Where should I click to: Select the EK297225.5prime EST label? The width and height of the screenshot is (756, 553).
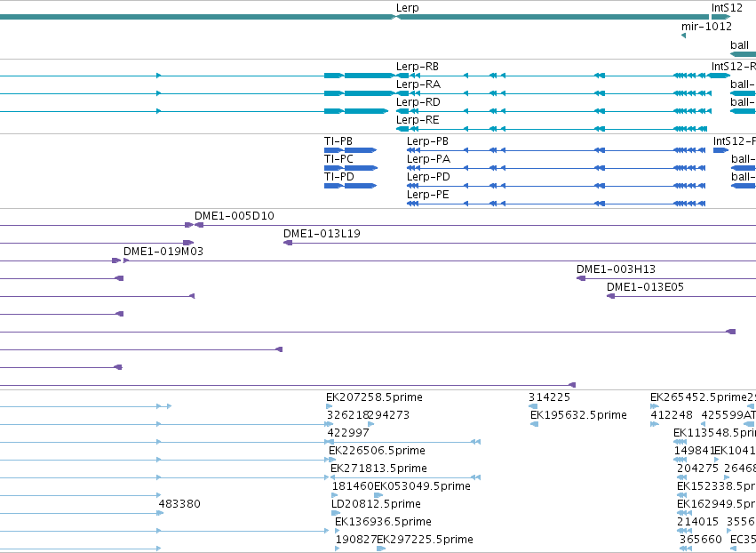[x=425, y=540]
